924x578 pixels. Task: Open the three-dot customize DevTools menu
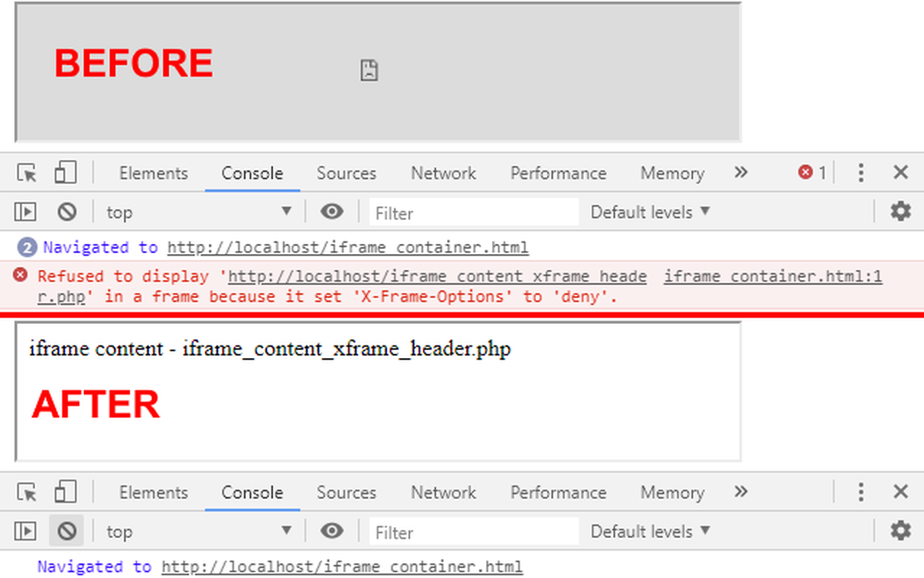click(x=861, y=172)
